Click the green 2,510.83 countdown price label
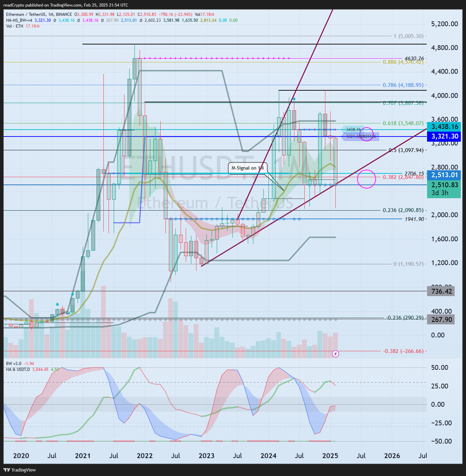This screenshot has height=476, width=466. coord(445,189)
